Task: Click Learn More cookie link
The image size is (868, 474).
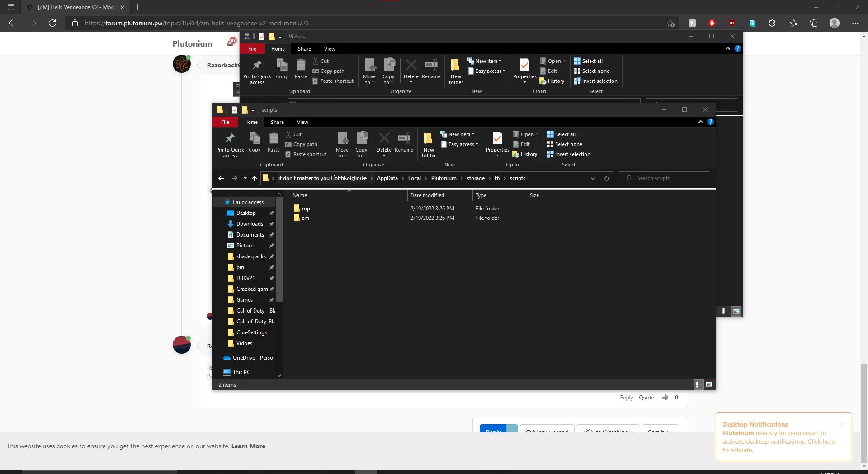Action: coord(248,446)
